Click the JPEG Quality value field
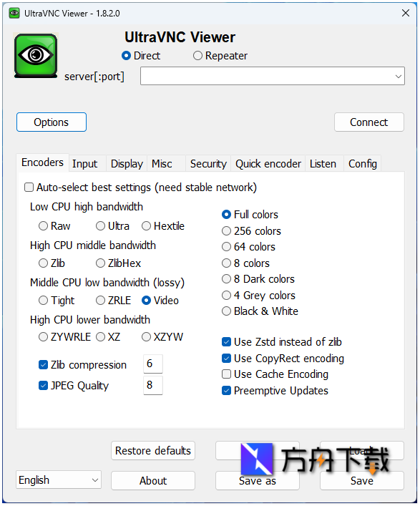 click(x=153, y=385)
